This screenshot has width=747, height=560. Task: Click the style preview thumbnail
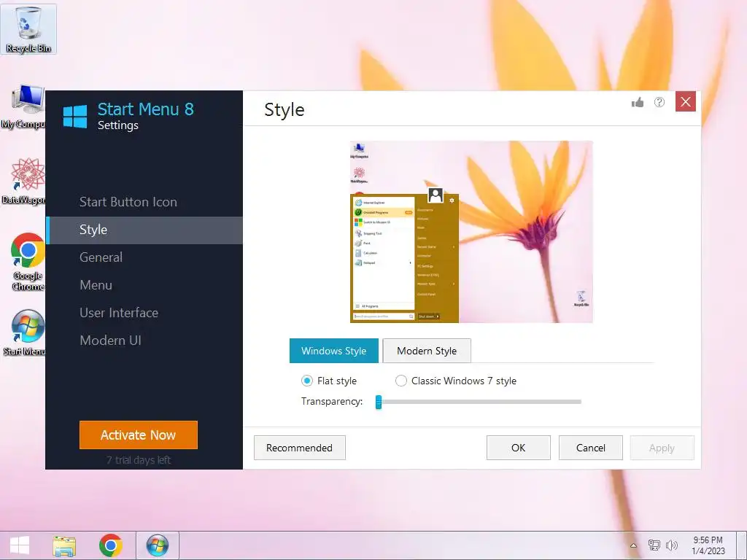click(471, 232)
